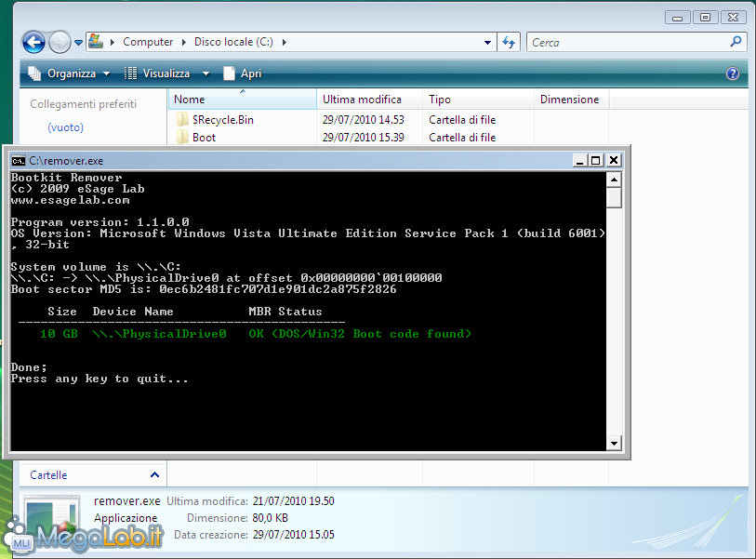Expand arrow between Computer and Disco locale
The image size is (756, 559).
[x=184, y=43]
